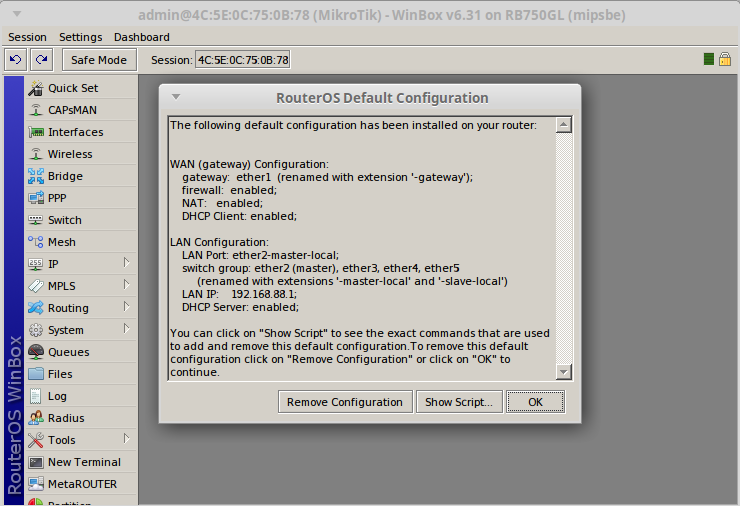Click the Routing icon
The width and height of the screenshot is (740, 506).
click(x=35, y=308)
